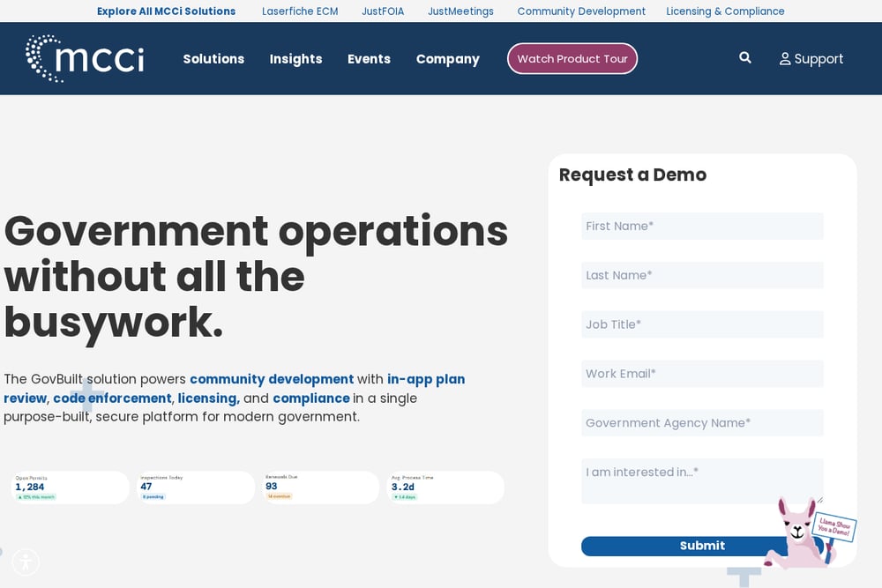The image size is (882, 588).
Task: Click the MCCi logo
Action: 85,58
